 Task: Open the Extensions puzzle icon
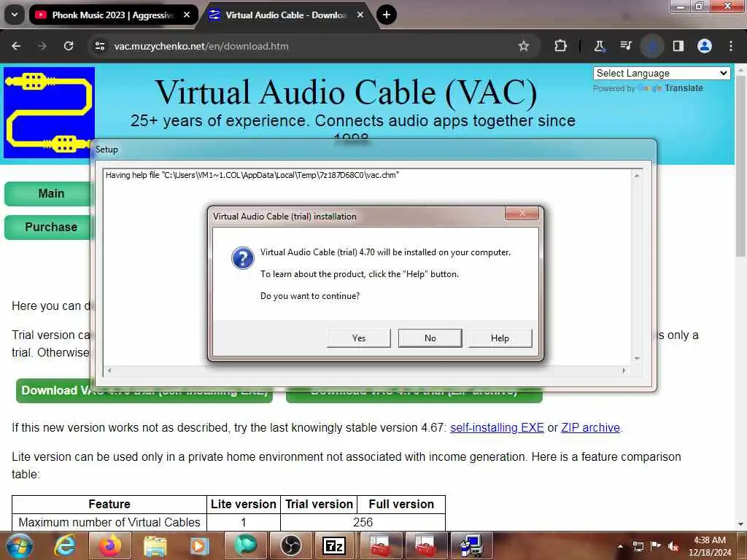[x=561, y=46]
